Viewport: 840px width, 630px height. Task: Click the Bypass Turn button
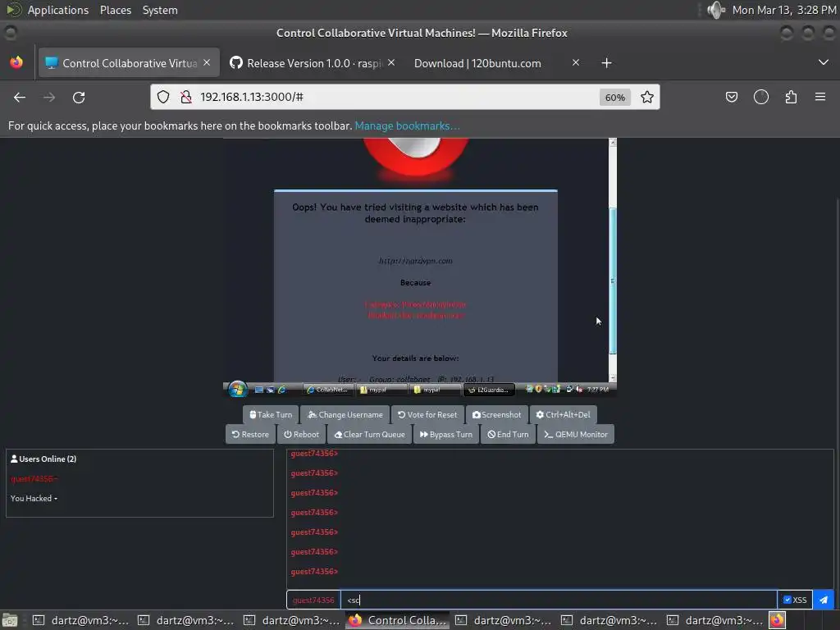446,435
